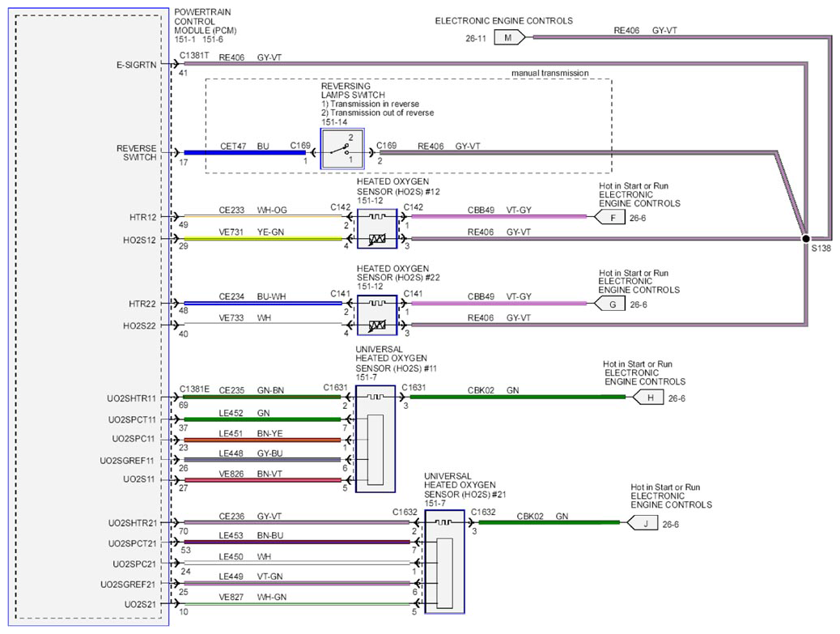840x634 pixels.
Task: Select the REVERSE SWITCH pin label
Action: click(x=137, y=153)
